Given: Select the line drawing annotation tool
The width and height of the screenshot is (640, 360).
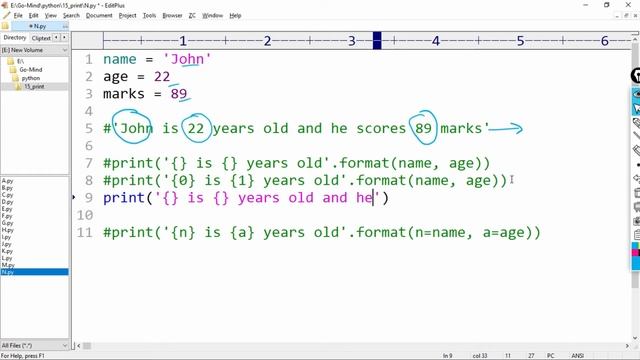Looking at the screenshot, I should pos(636,136).
